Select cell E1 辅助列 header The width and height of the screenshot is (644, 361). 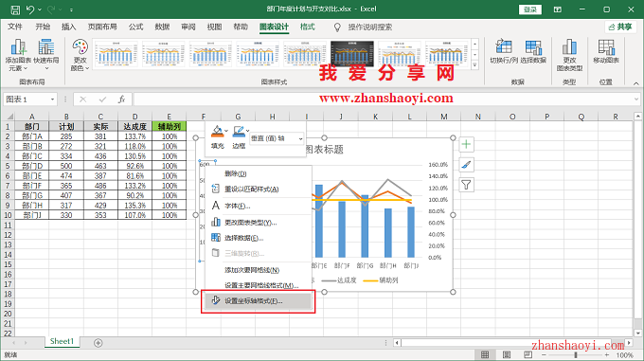[x=170, y=127]
